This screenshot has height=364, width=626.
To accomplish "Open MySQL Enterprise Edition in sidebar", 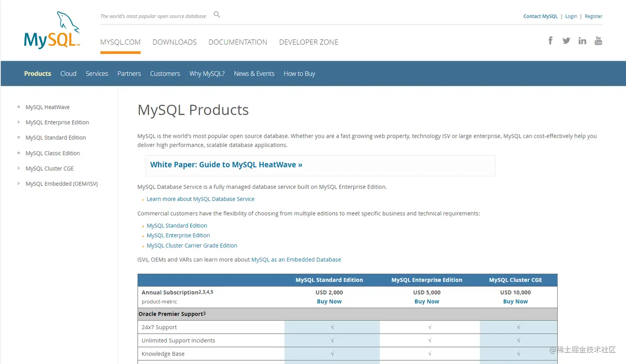I will (x=57, y=122).
